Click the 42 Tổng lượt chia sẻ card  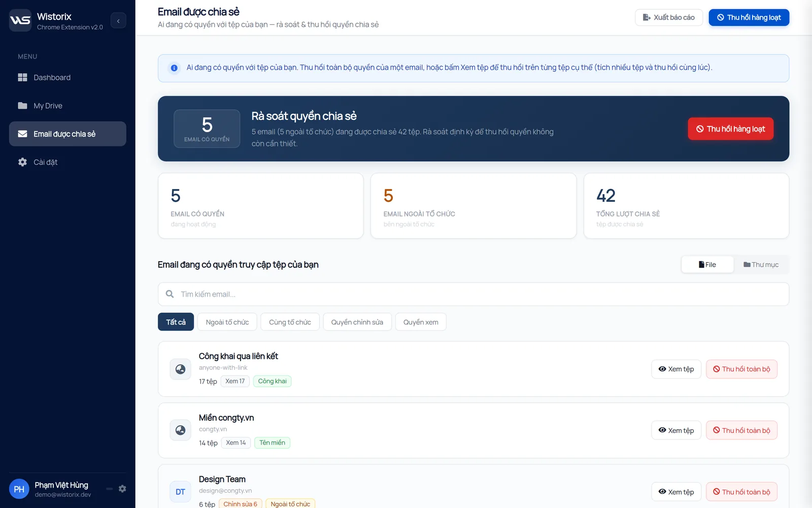pyautogui.click(x=686, y=206)
